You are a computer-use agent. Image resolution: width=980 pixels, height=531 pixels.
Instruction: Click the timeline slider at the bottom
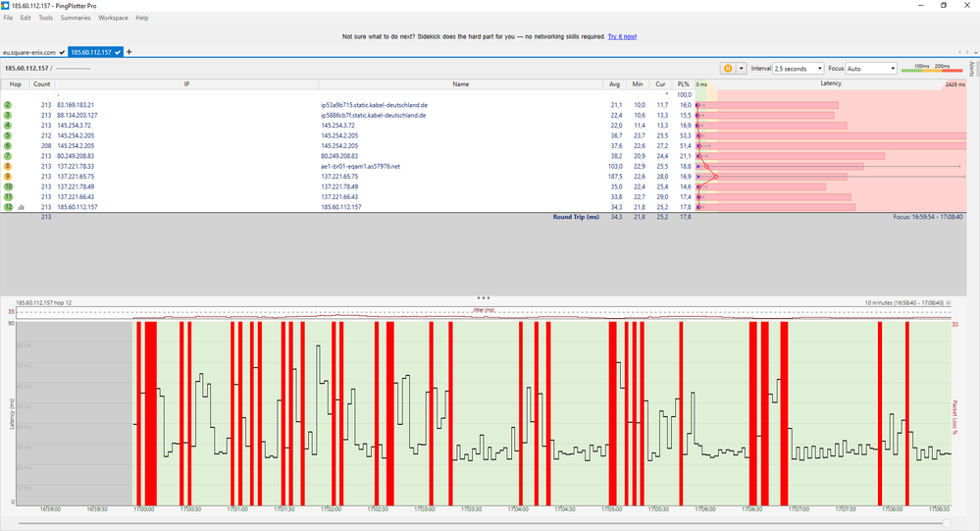[945, 523]
